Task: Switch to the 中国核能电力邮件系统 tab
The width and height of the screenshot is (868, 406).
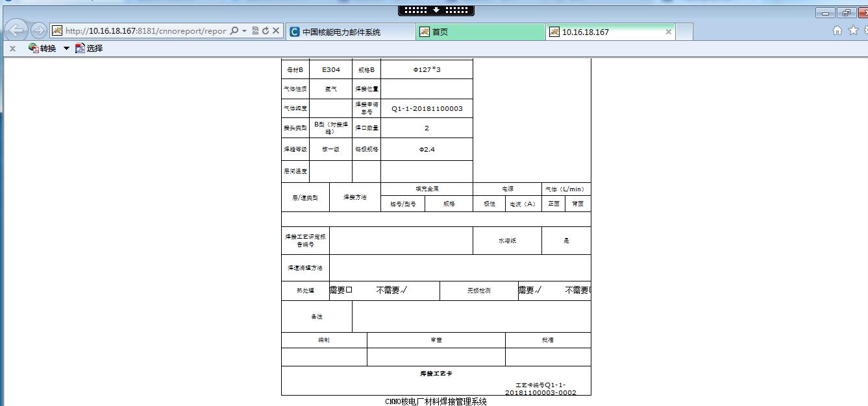Action: coord(352,30)
